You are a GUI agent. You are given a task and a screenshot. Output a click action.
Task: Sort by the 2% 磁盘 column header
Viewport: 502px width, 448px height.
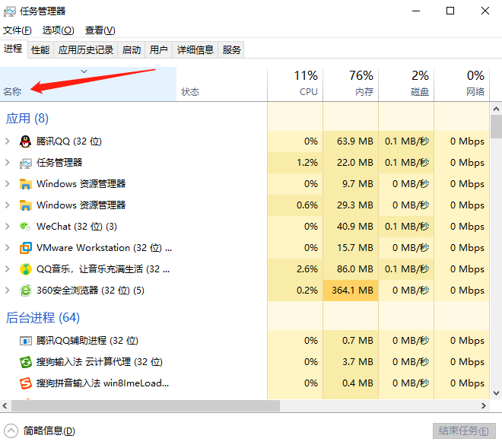click(406, 84)
